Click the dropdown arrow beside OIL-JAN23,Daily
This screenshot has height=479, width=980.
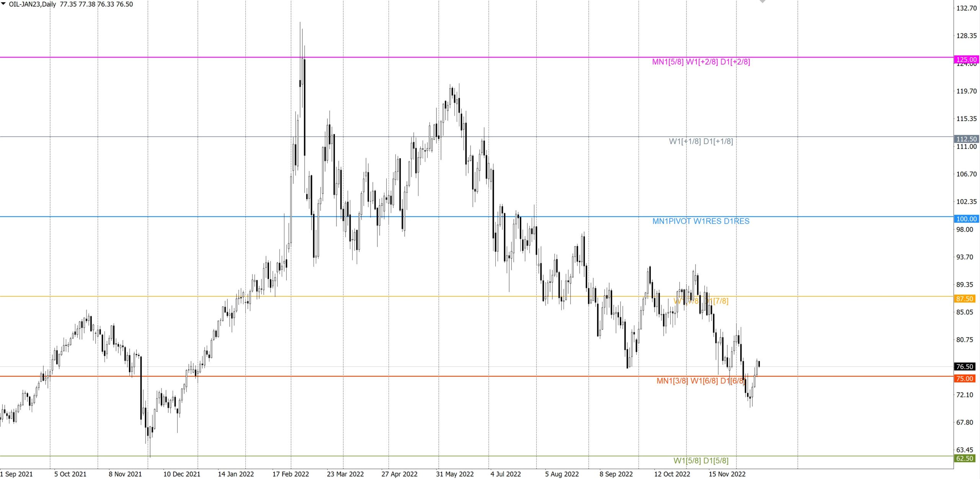pyautogui.click(x=3, y=4)
